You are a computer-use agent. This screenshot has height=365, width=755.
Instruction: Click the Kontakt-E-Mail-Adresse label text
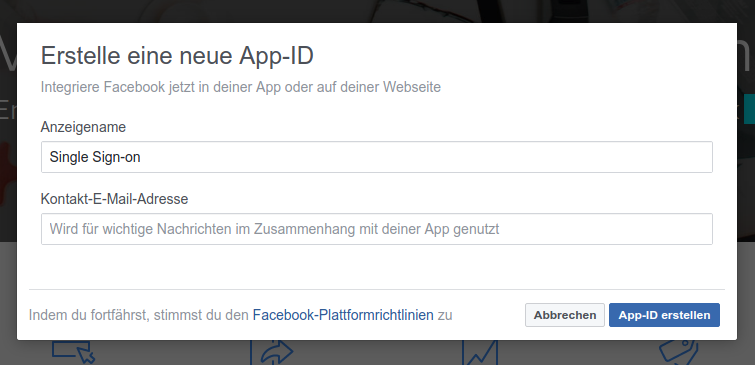pos(115,199)
